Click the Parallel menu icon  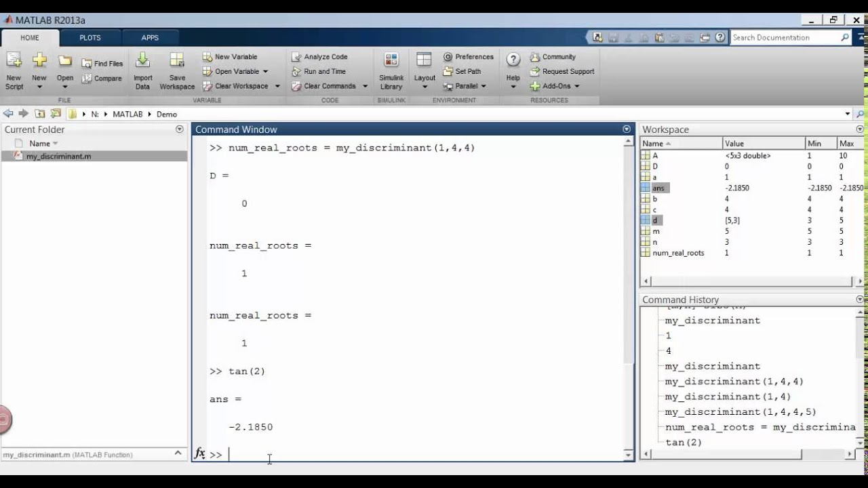click(x=448, y=86)
